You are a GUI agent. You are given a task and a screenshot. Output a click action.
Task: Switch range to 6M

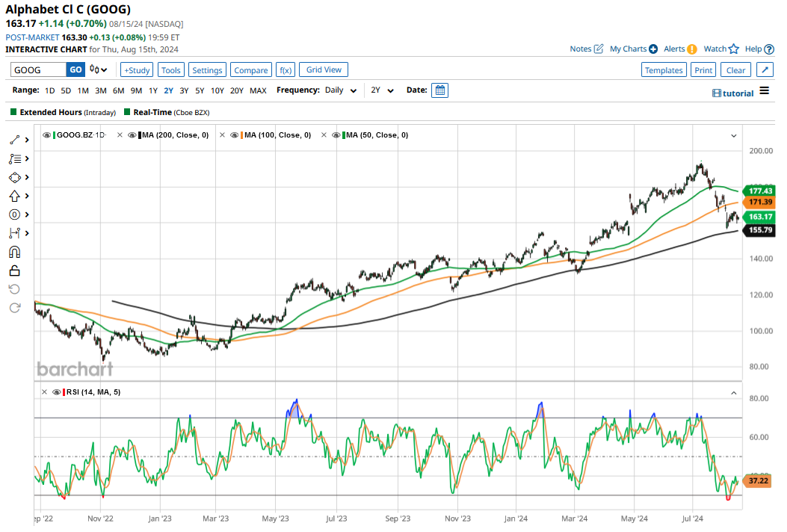point(118,90)
